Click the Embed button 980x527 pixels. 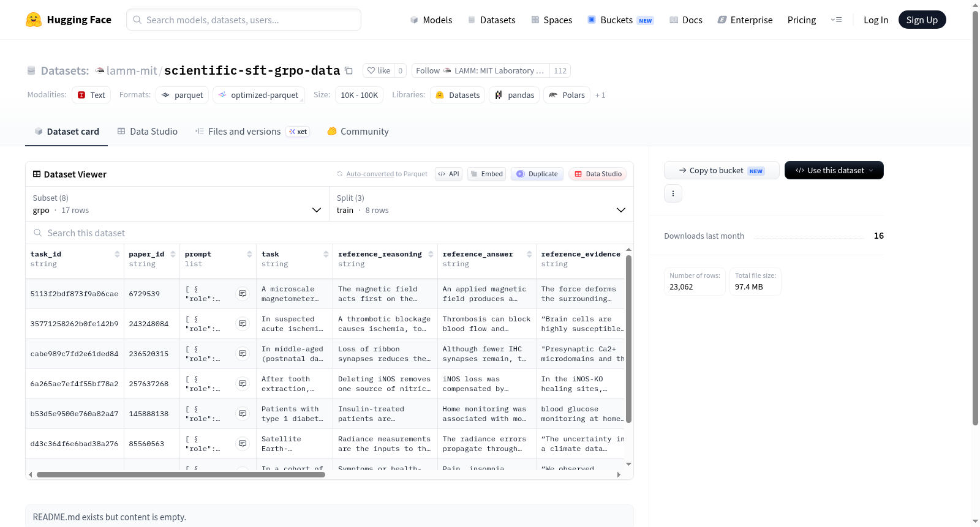[x=487, y=174]
